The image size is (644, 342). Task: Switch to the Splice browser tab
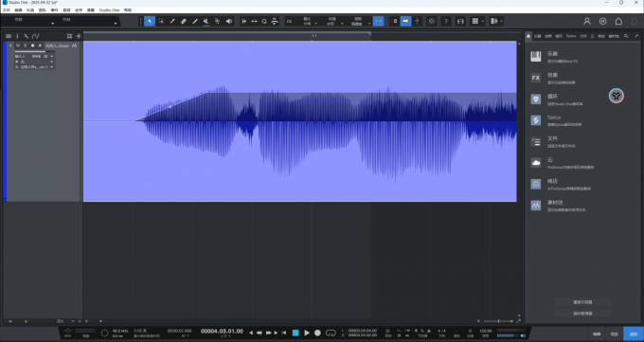tap(571, 36)
